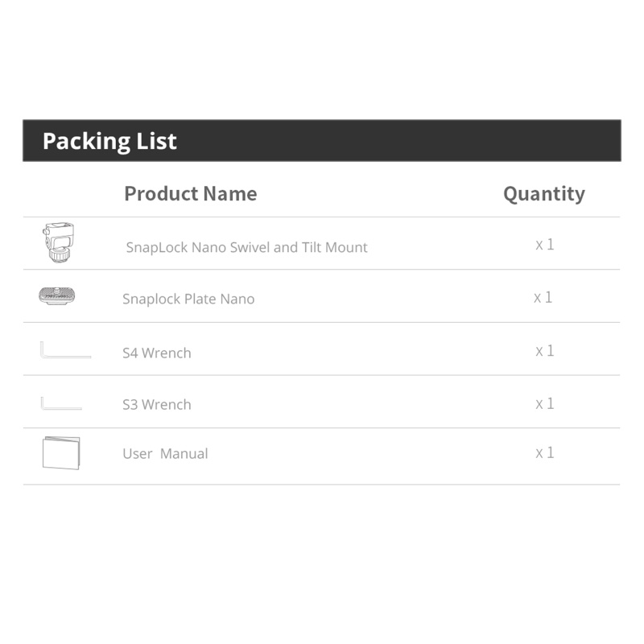This screenshot has width=644, height=644.
Task: Click the Product Name column header
Action: (190, 194)
